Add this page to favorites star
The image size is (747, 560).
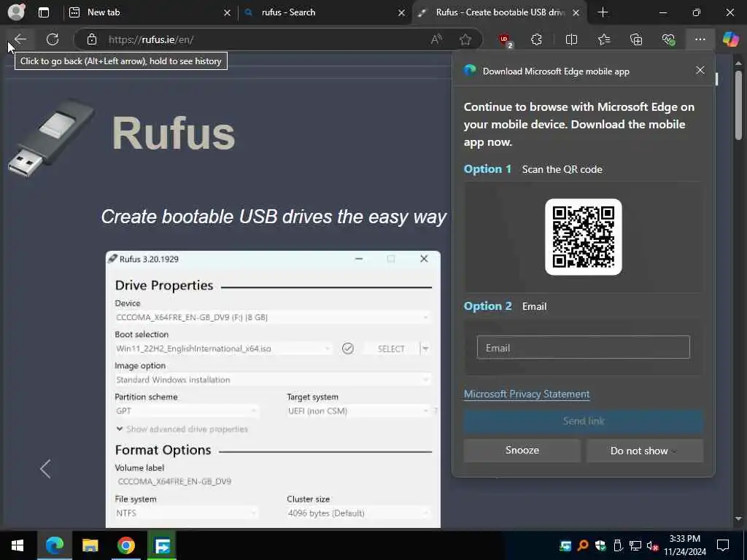(x=465, y=39)
